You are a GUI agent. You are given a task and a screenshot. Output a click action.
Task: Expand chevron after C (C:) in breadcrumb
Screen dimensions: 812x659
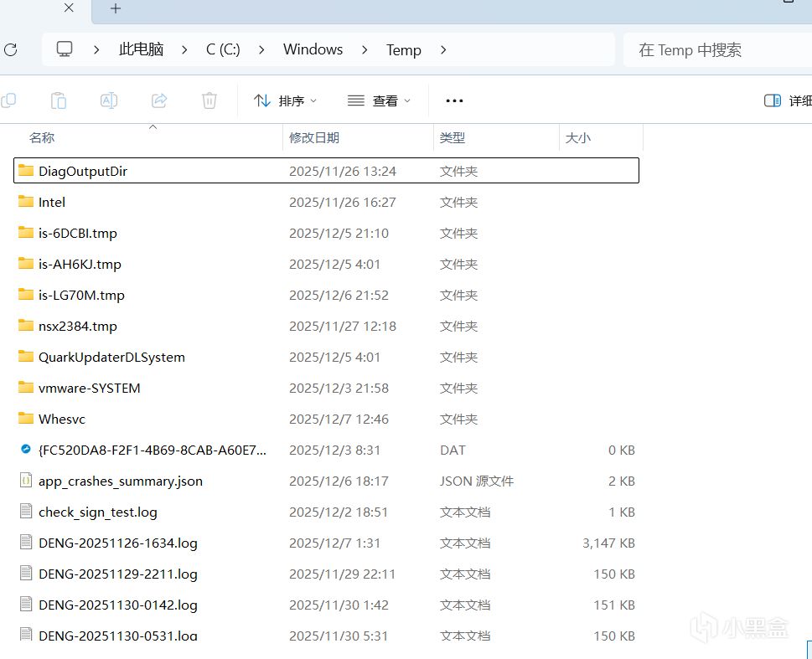pyautogui.click(x=261, y=49)
